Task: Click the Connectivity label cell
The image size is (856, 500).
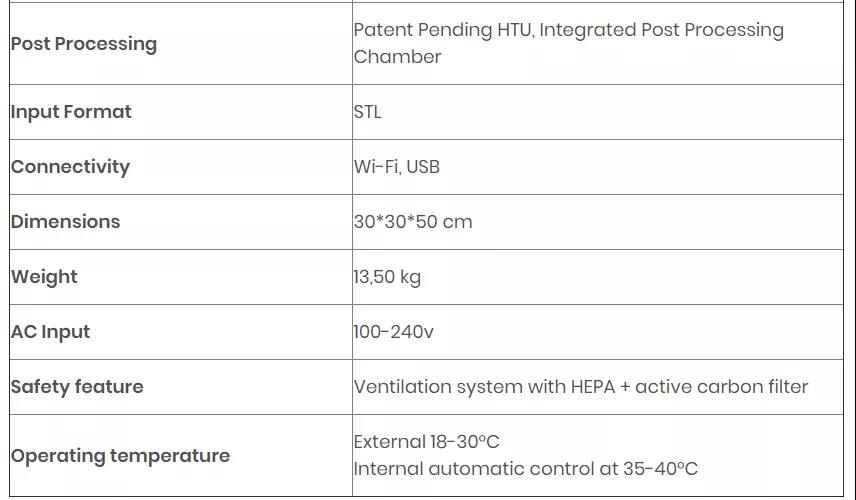Action: tap(70, 167)
